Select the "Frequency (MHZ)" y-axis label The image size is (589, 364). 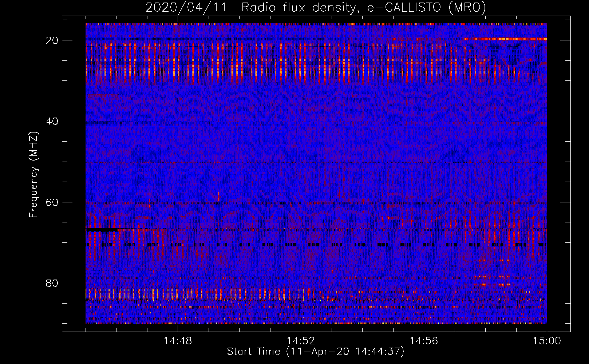pyautogui.click(x=33, y=175)
